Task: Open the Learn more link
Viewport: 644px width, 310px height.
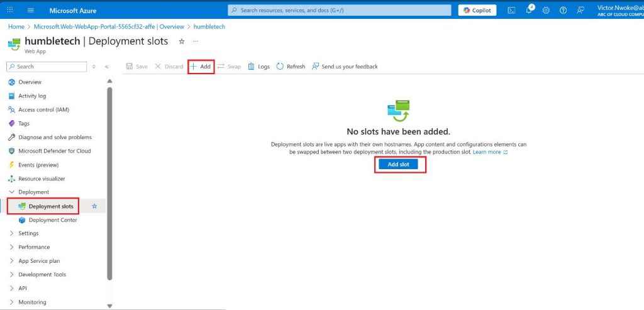Action: (490, 152)
